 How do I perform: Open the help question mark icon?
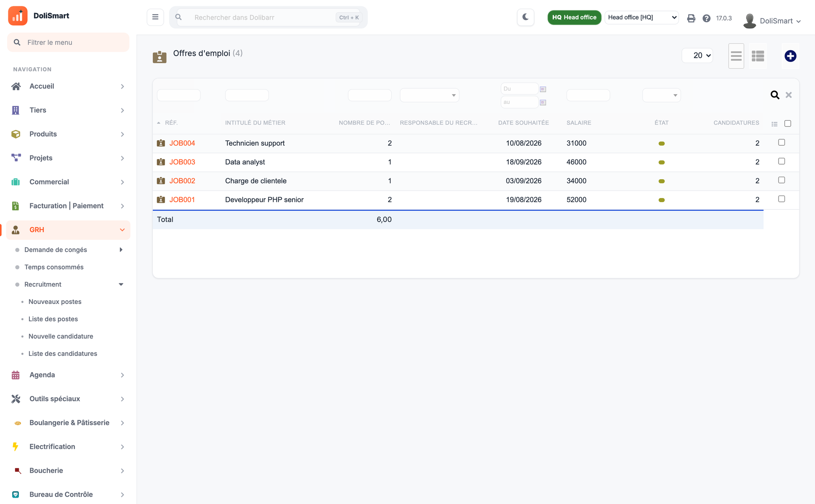tap(707, 18)
